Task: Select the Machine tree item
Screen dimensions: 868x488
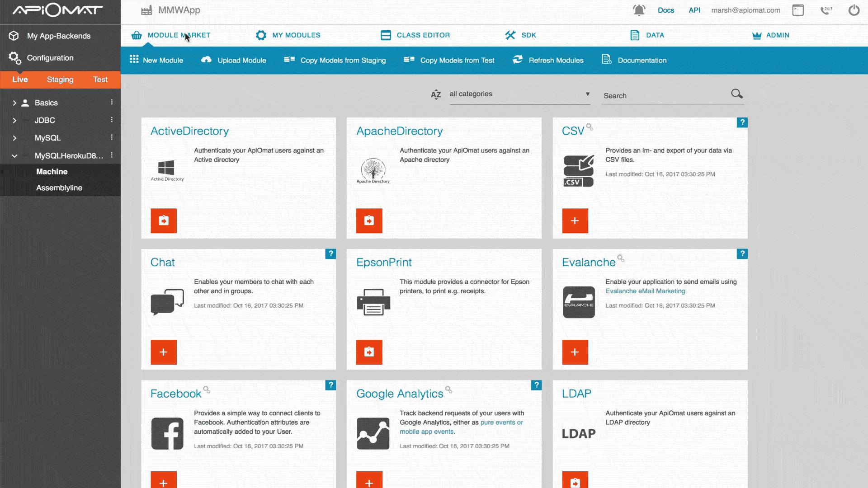Action: coord(52,172)
